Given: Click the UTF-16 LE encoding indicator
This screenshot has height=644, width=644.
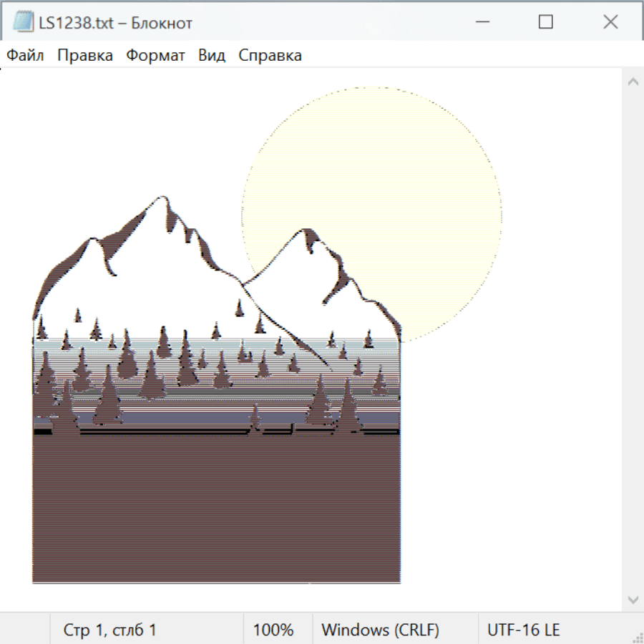Looking at the screenshot, I should click(x=523, y=630).
